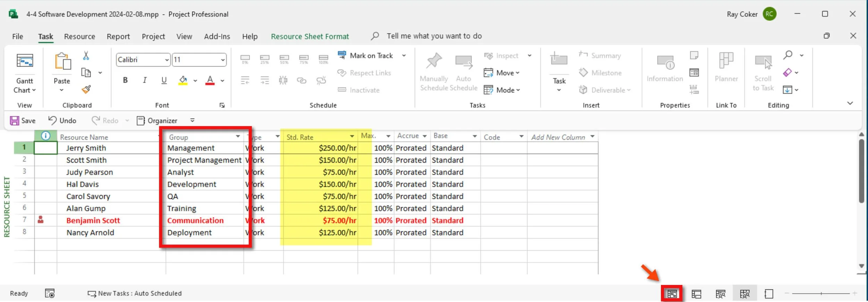Apply the background color fill bucket
This screenshot has height=302, width=868.
coord(183,80)
